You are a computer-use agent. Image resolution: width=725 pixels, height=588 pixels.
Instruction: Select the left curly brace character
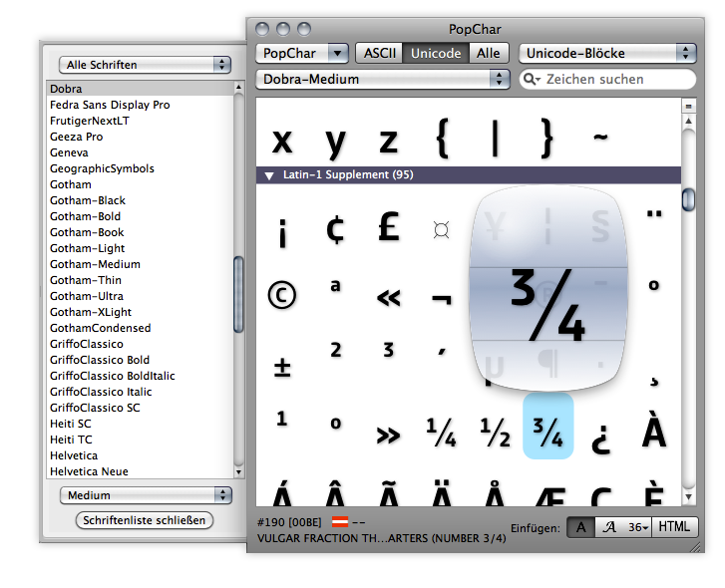(x=442, y=138)
